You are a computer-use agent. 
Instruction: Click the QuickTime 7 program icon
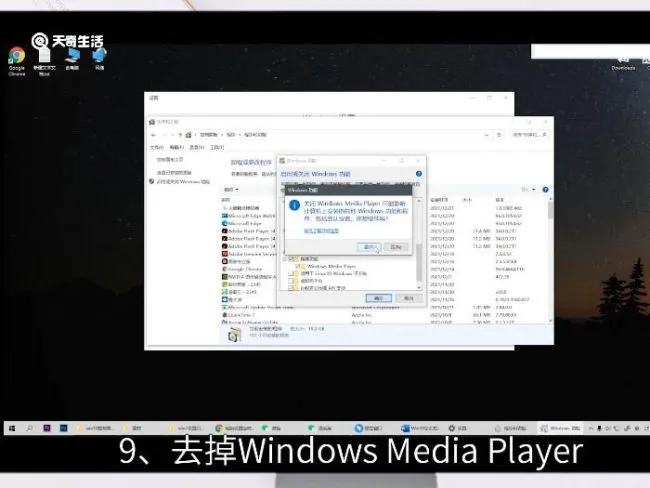[x=224, y=315]
